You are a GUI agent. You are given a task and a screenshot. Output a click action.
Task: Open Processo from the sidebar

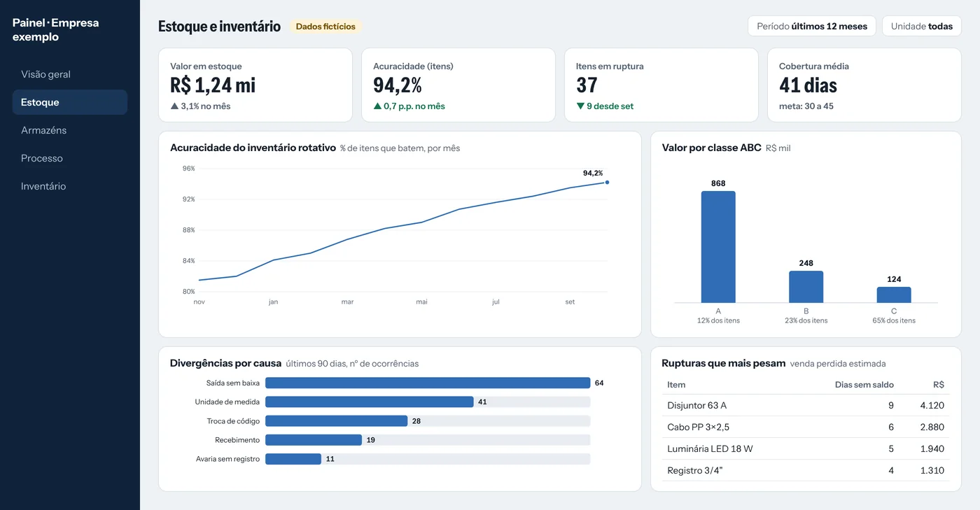click(x=70, y=158)
